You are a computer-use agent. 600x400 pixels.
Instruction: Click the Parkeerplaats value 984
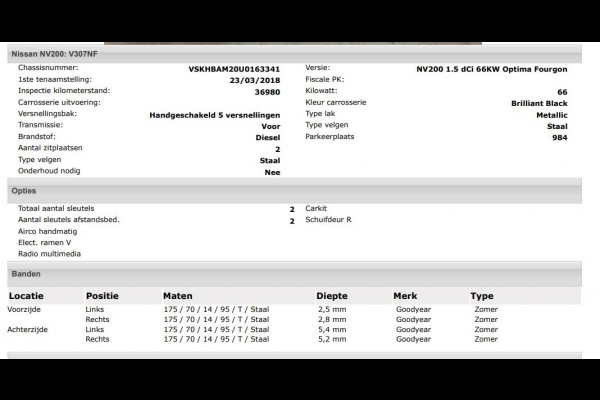point(559,137)
